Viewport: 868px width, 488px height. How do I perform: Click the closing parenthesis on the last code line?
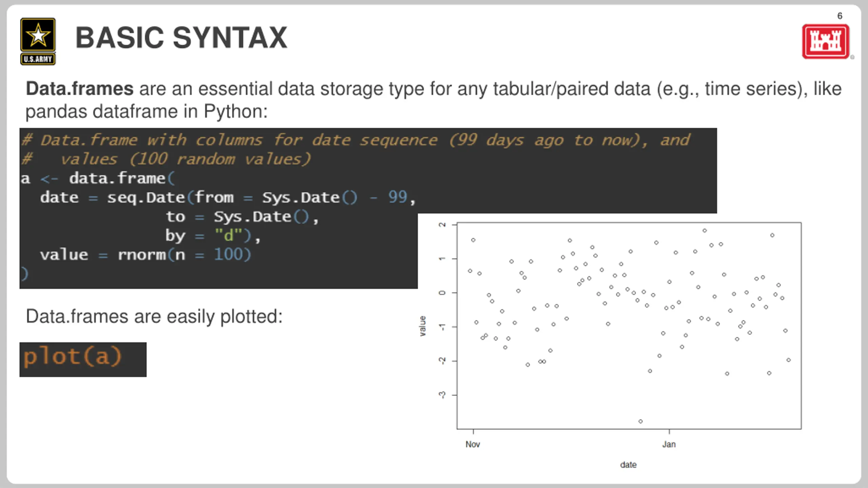tap(24, 274)
